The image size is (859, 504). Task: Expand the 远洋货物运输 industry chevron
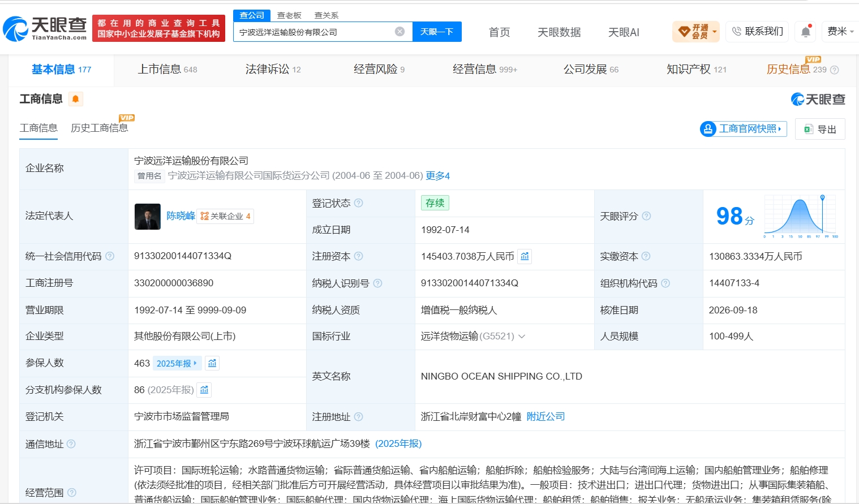(522, 337)
